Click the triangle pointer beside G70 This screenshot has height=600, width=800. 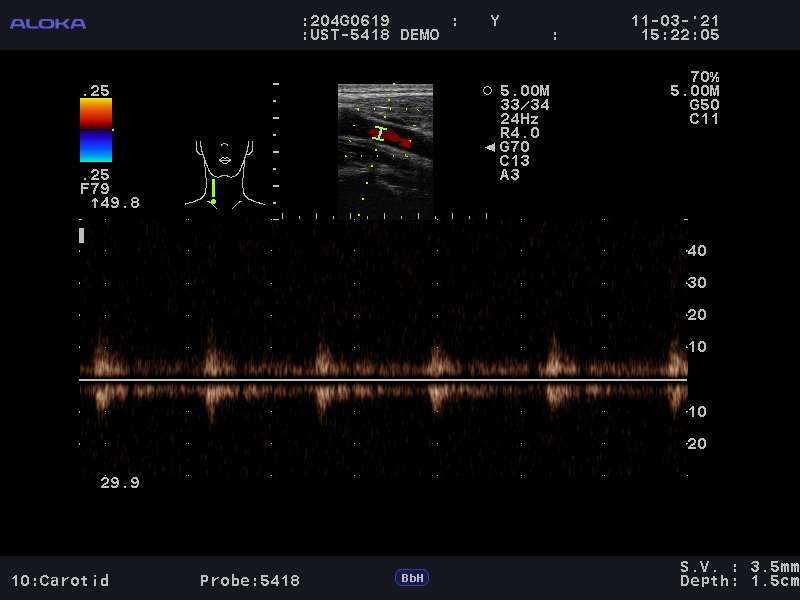coord(490,147)
